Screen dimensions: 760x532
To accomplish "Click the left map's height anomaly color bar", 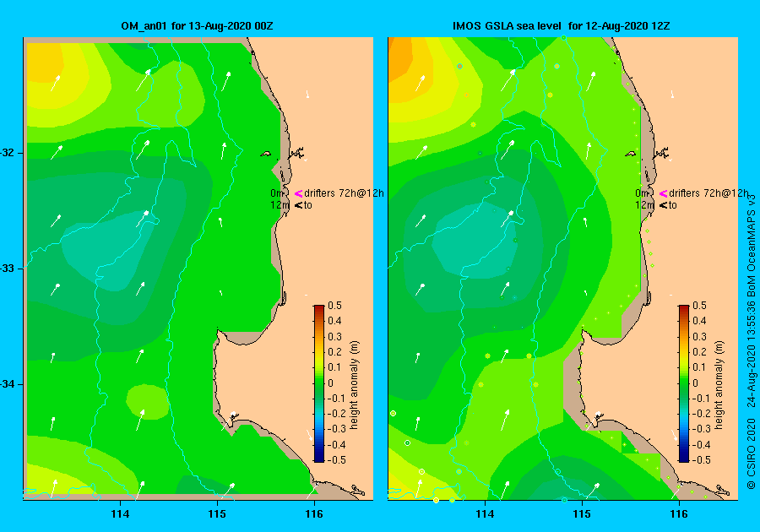I will pyautogui.click(x=319, y=383).
